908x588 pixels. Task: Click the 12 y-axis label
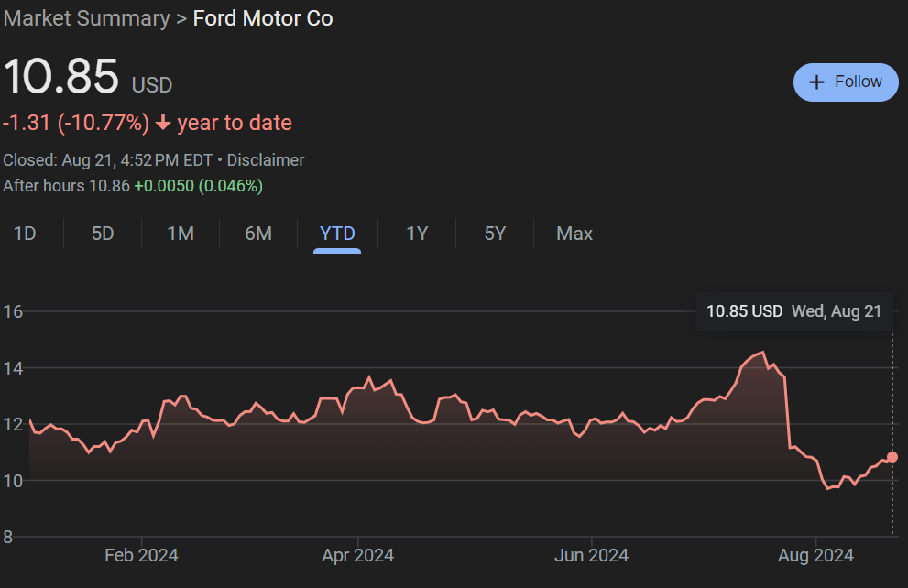point(13,424)
